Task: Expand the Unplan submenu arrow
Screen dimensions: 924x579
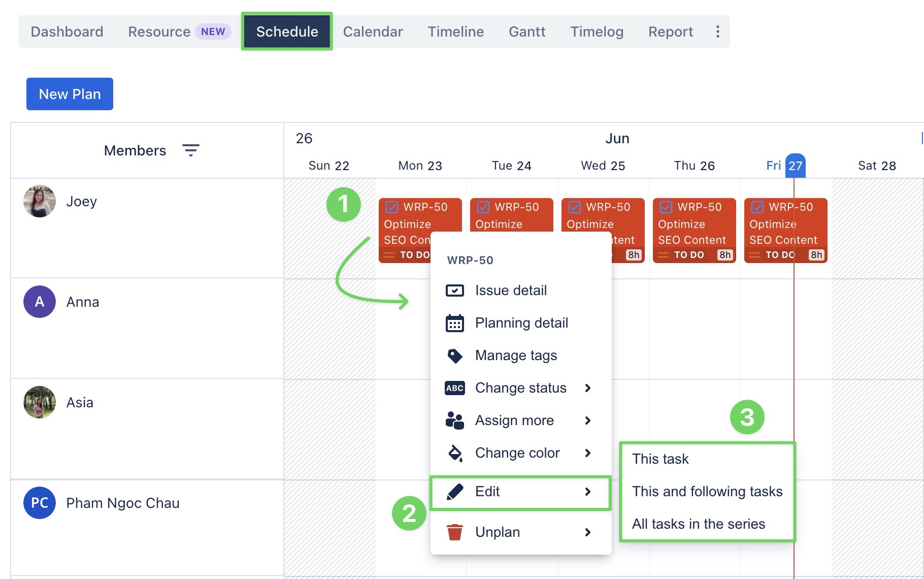Action: [x=587, y=532]
